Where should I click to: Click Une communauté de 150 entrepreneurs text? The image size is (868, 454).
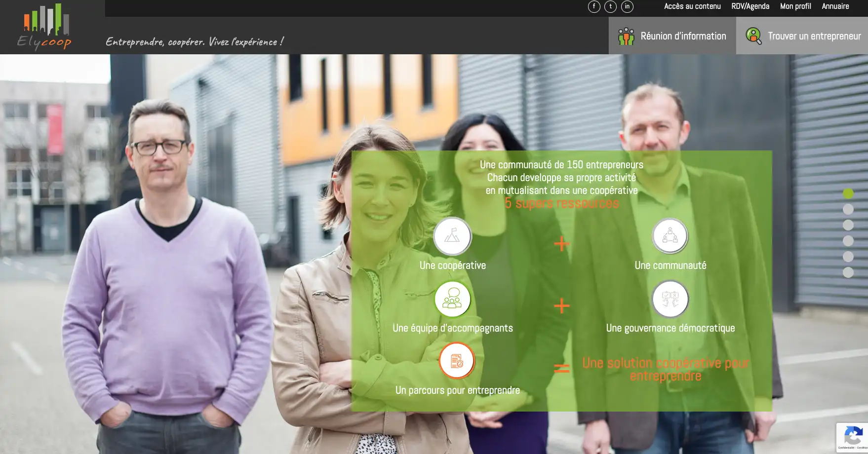562,165
